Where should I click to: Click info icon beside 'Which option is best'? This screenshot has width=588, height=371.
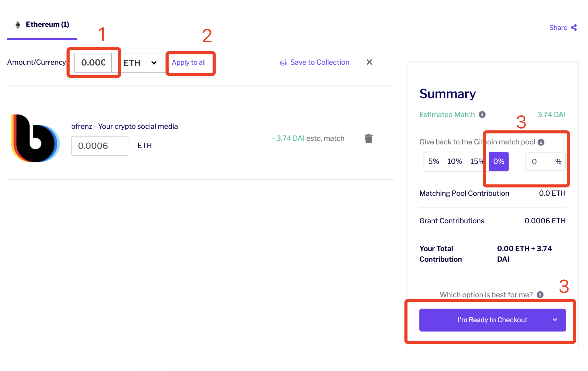click(540, 295)
